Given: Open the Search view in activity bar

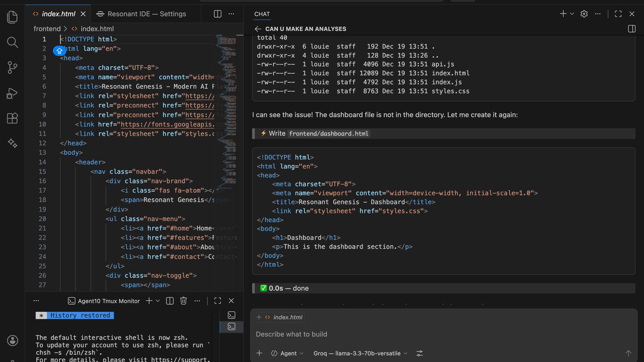Looking at the screenshot, I should [x=12, y=42].
